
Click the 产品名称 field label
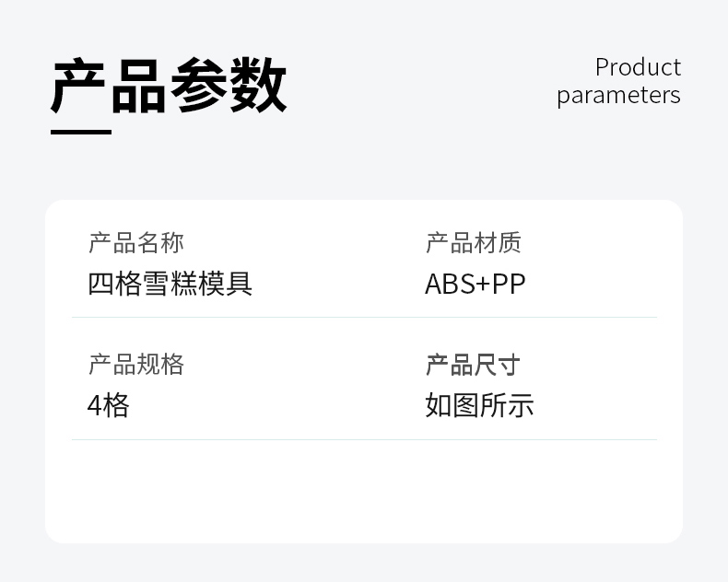point(136,243)
